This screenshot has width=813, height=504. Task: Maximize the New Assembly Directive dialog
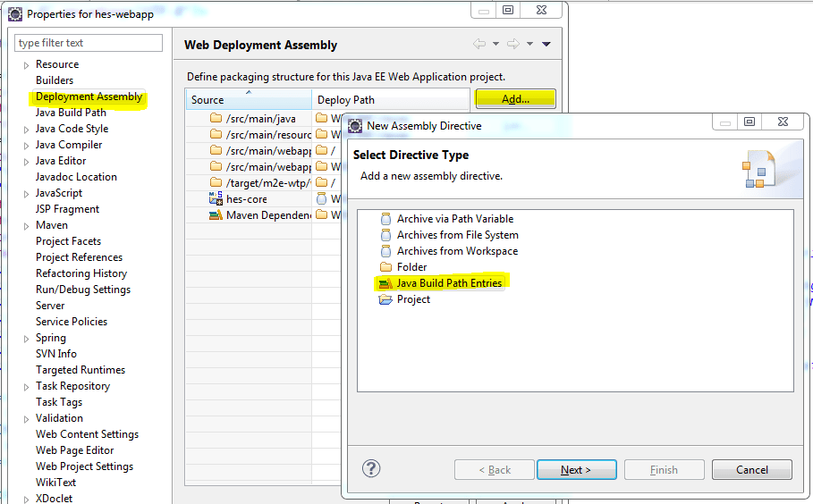(749, 122)
